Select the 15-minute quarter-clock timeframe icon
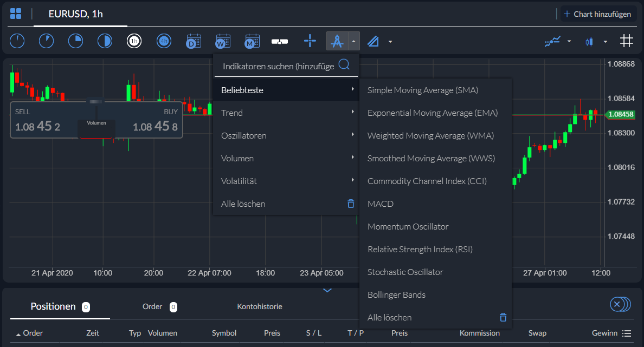Viewport: 644px width, 347px height. [75, 41]
